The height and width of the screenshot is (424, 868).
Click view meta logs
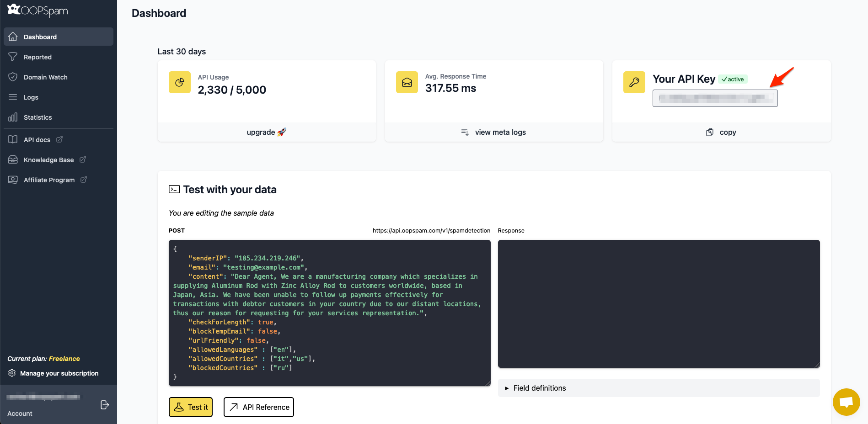coord(494,132)
